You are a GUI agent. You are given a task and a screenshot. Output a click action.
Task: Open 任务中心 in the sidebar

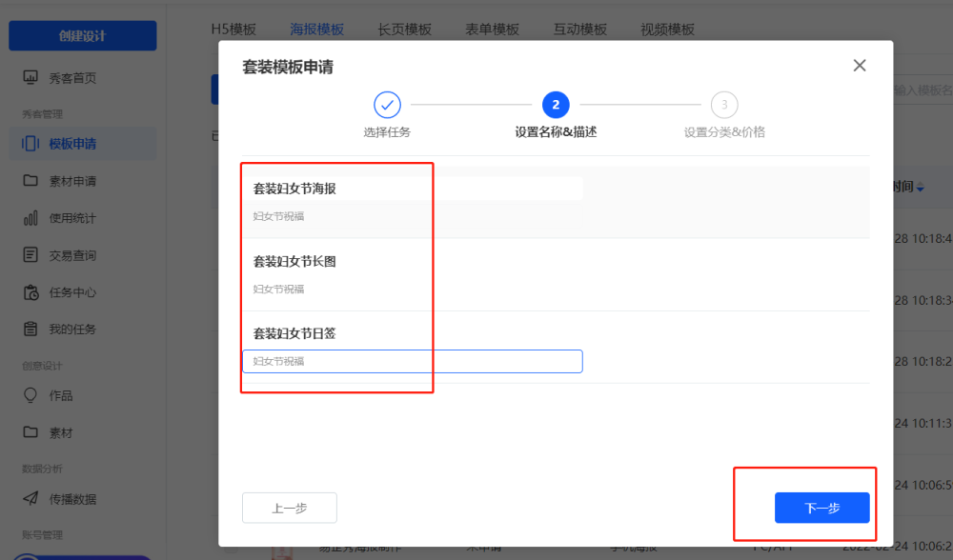click(72, 292)
